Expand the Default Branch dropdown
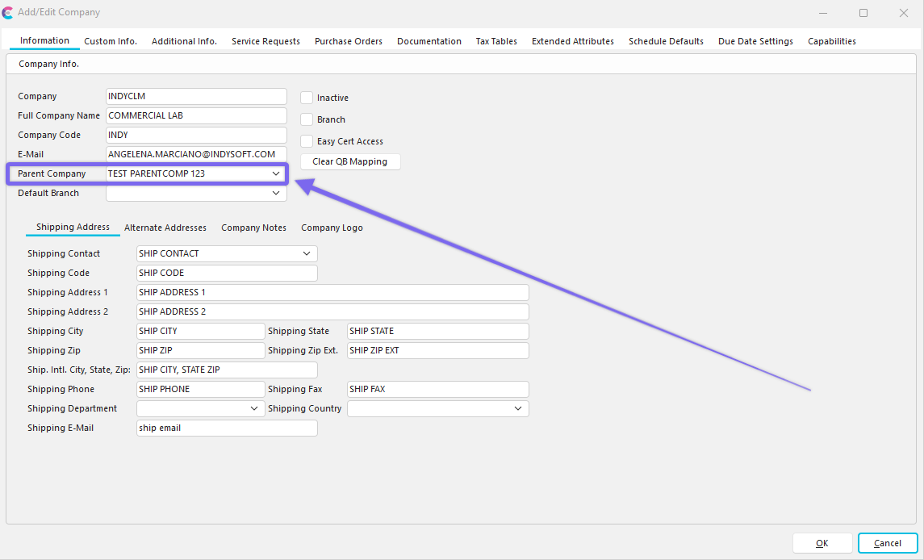This screenshot has width=924, height=560. [276, 194]
